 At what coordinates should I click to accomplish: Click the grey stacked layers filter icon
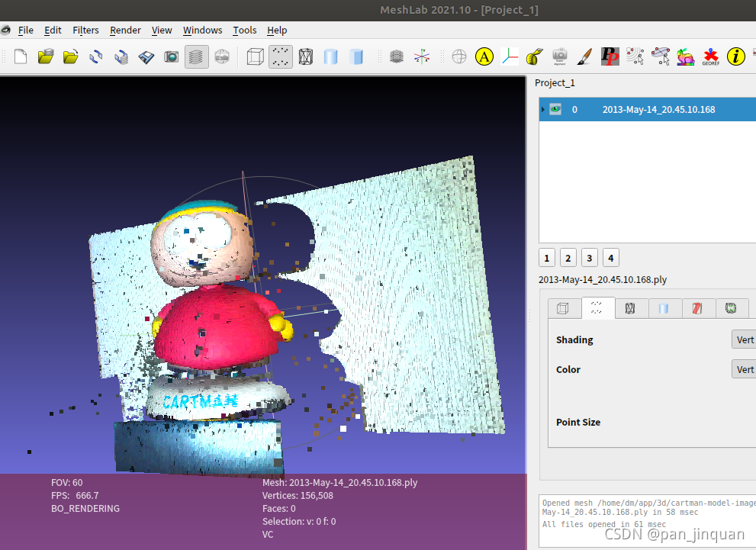397,57
